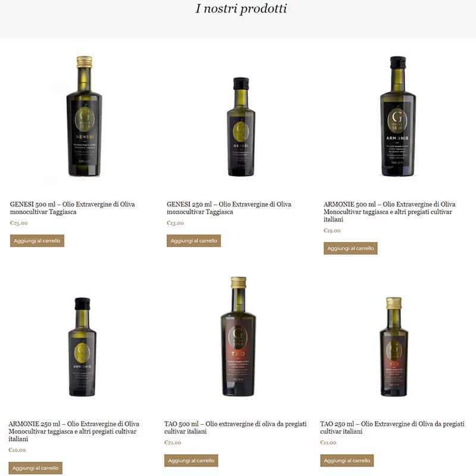Open the ARMONIE 250 ml product title link
This screenshot has width=476, height=476.
(74, 431)
